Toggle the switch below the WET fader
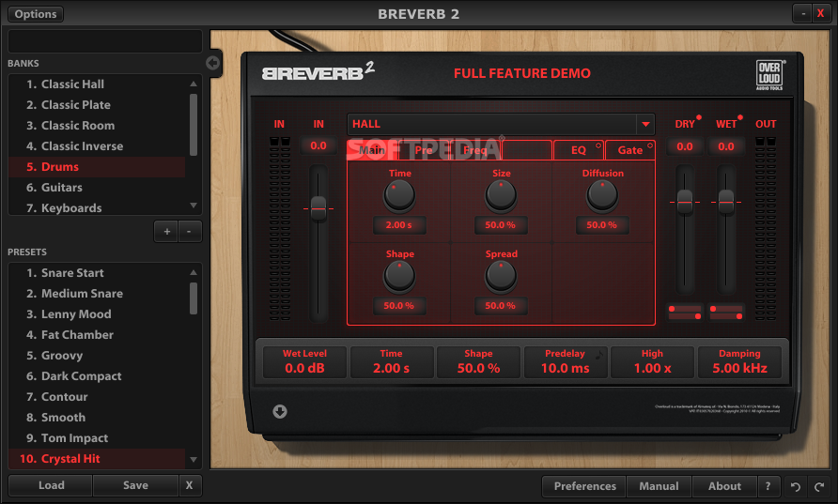The height and width of the screenshot is (504, 838). pyautogui.click(x=726, y=313)
